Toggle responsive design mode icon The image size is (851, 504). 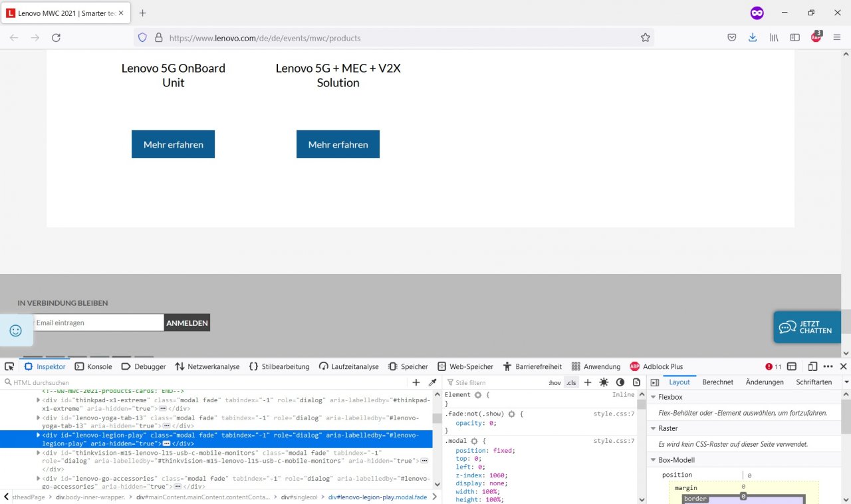pyautogui.click(x=812, y=366)
